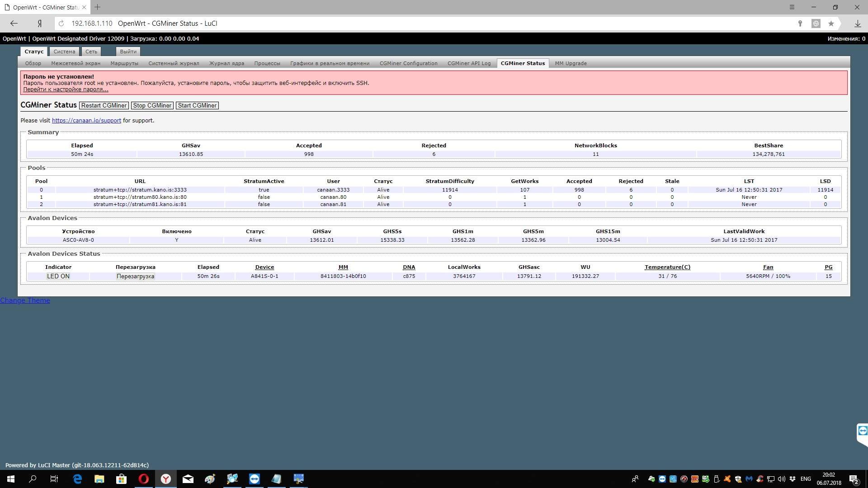868x488 pixels.
Task: Open the Маршруты subtab
Action: coord(124,63)
